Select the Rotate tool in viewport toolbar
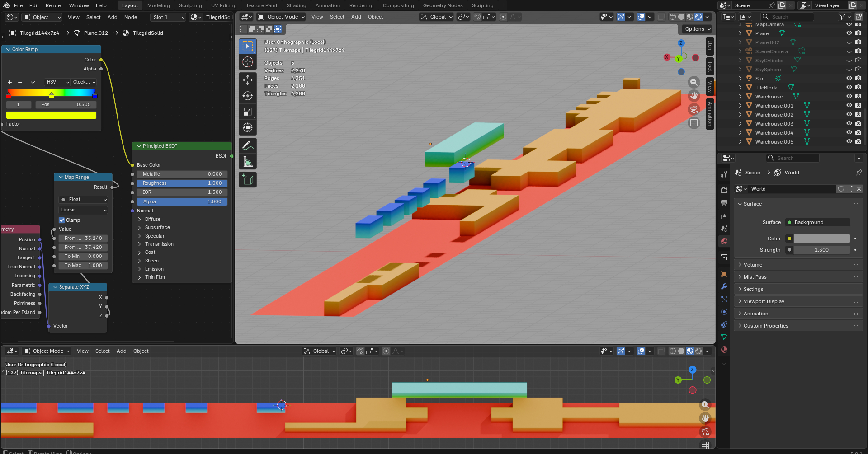This screenshot has height=454, width=868. [248, 96]
